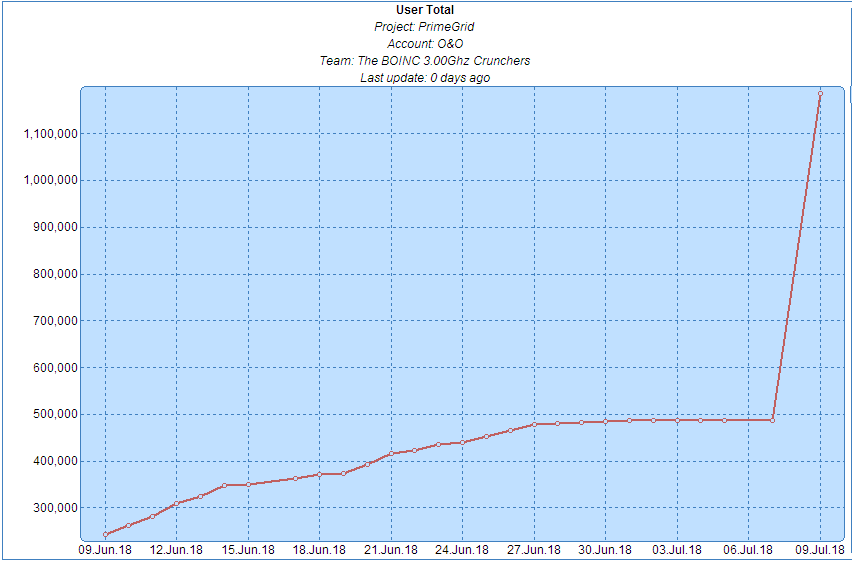Select the data point on the 12.Jun.18 gridline

point(177,503)
